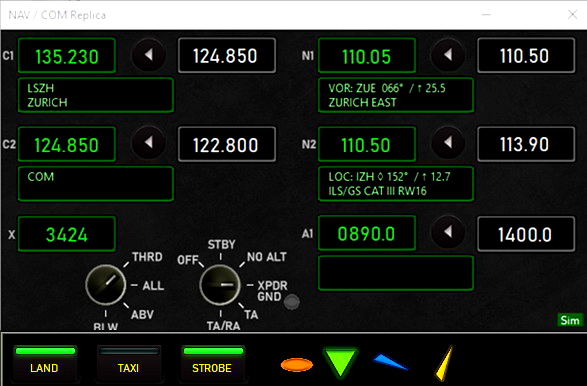The image size is (587, 386).
Task: Toggle the STROBE lights switch
Action: click(213, 362)
